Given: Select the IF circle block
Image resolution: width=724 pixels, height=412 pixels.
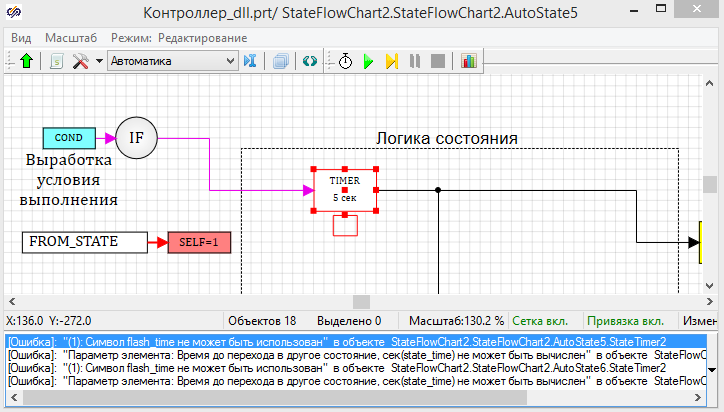Looking at the screenshot, I should (136, 138).
